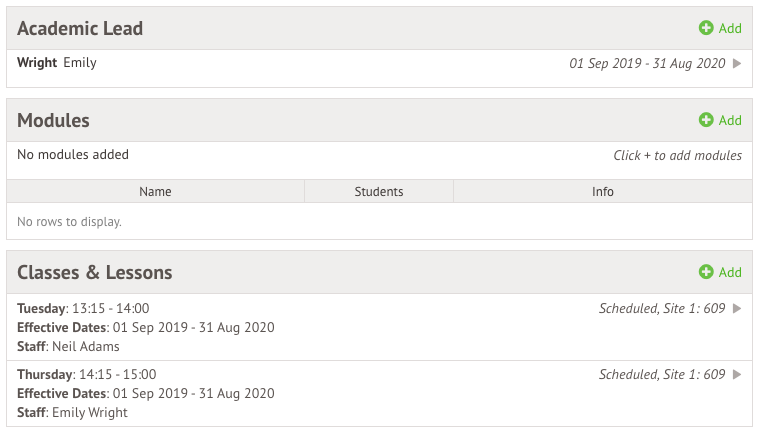Click the green plus icon in Academic Lead
This screenshot has height=433, width=760.
(706, 28)
